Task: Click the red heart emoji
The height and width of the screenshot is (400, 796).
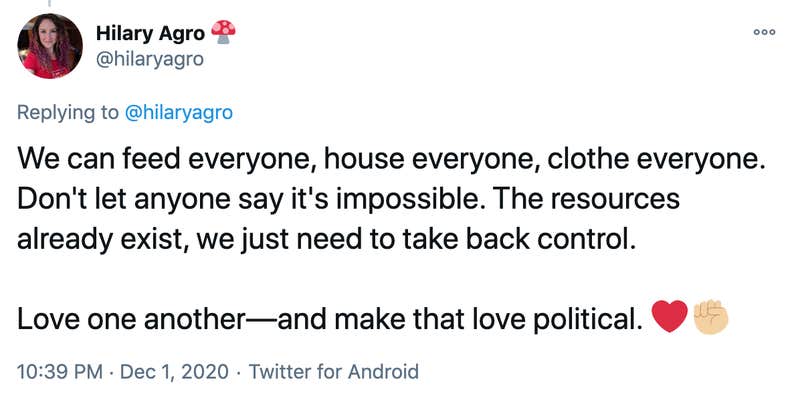Action: 669,316
